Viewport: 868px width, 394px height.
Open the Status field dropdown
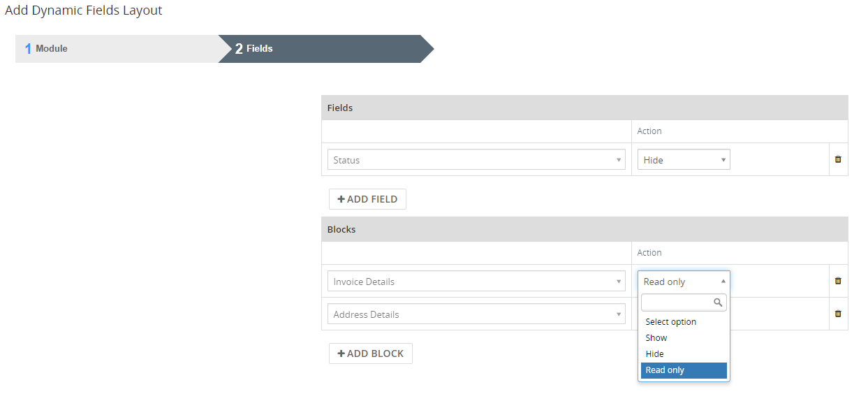point(476,160)
